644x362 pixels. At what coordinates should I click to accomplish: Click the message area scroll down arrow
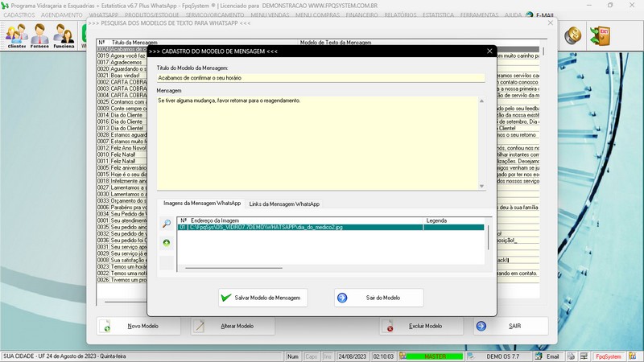pos(481,186)
